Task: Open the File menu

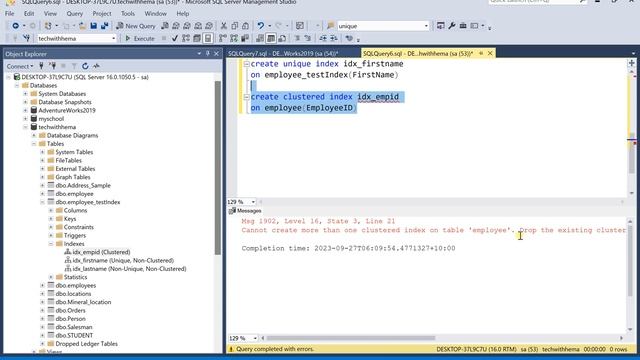Action: 9,13
